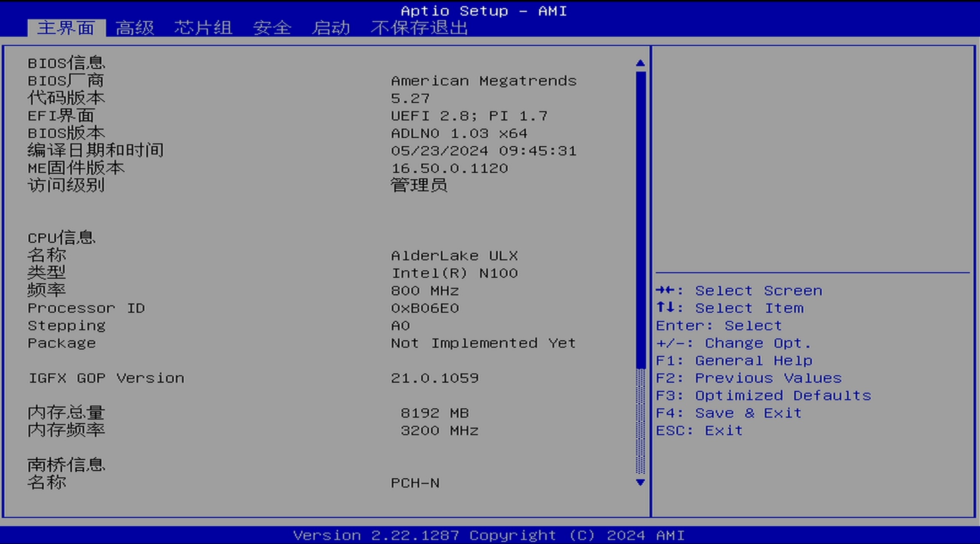Open the 启动 tab
The height and width of the screenshot is (544, 980).
pos(331,28)
